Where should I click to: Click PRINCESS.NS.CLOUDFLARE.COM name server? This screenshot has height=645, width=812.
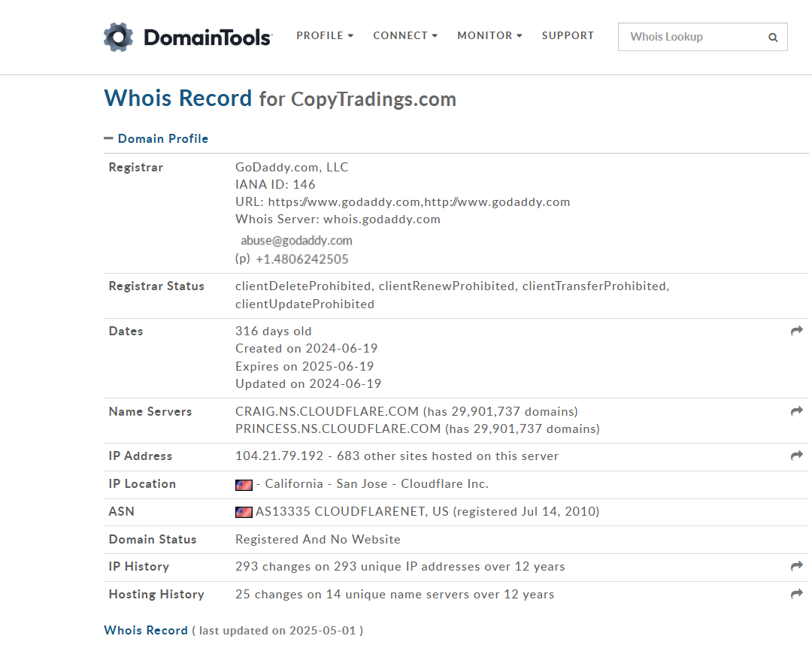338,428
